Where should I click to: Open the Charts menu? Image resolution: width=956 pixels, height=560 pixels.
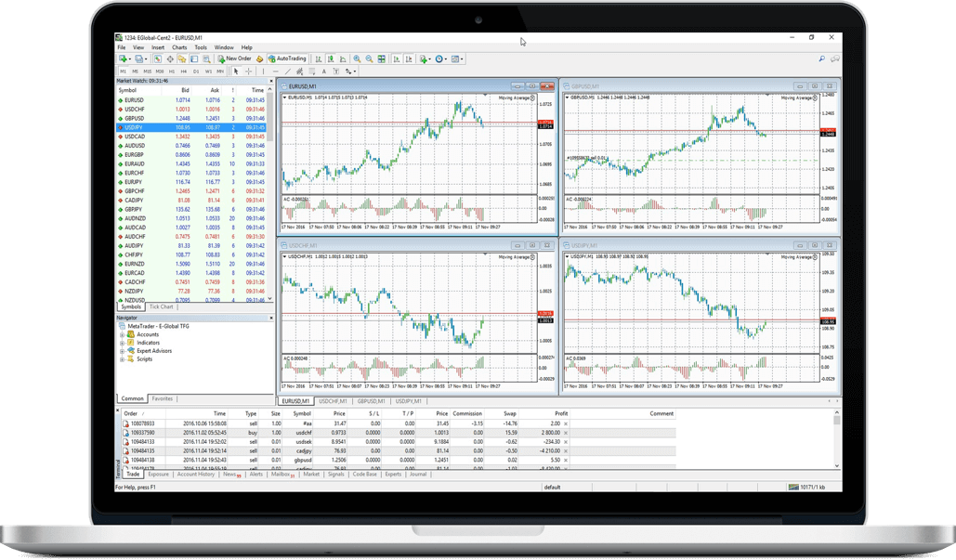click(179, 46)
